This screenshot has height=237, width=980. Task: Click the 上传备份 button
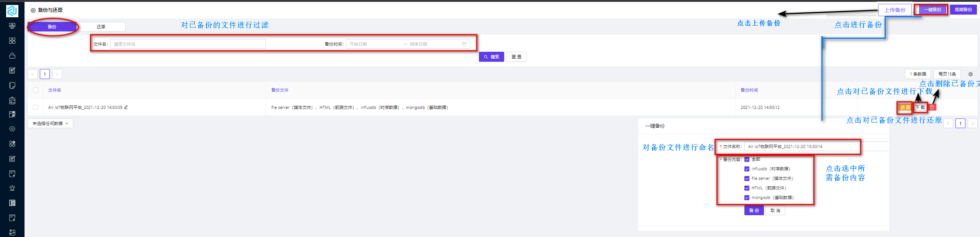[895, 10]
